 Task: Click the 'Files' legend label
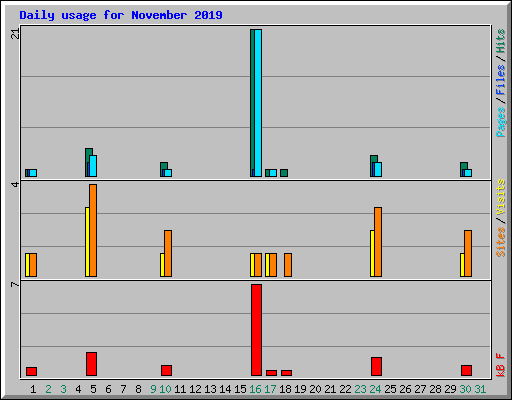[x=501, y=79]
